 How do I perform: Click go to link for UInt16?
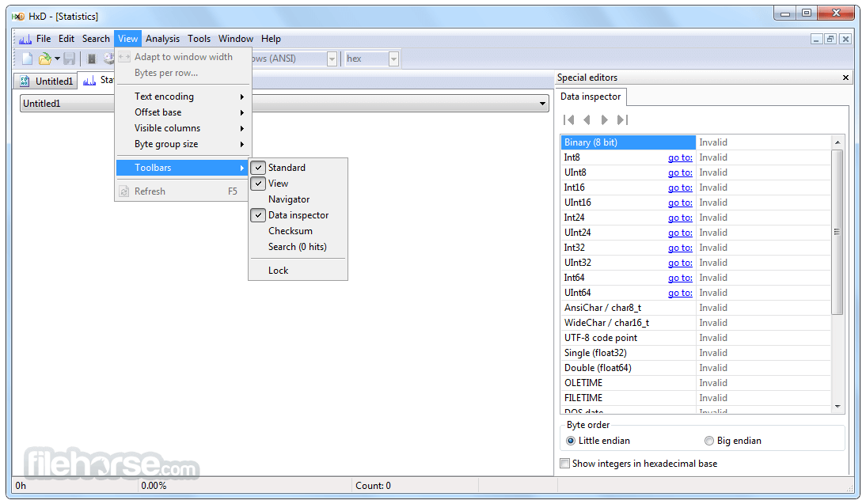coord(680,203)
